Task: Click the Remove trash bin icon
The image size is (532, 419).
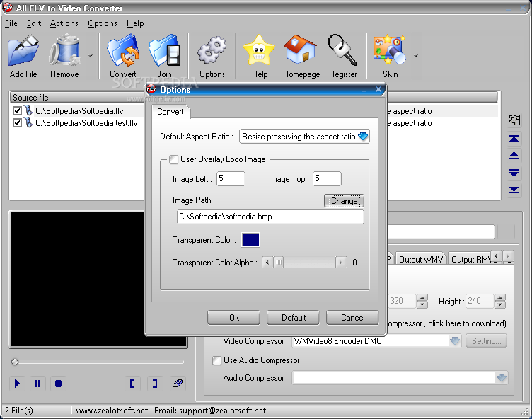Action: click(x=64, y=51)
